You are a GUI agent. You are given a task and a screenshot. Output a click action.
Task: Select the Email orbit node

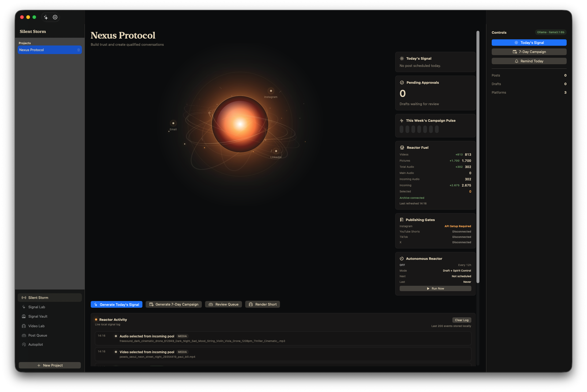(173, 123)
